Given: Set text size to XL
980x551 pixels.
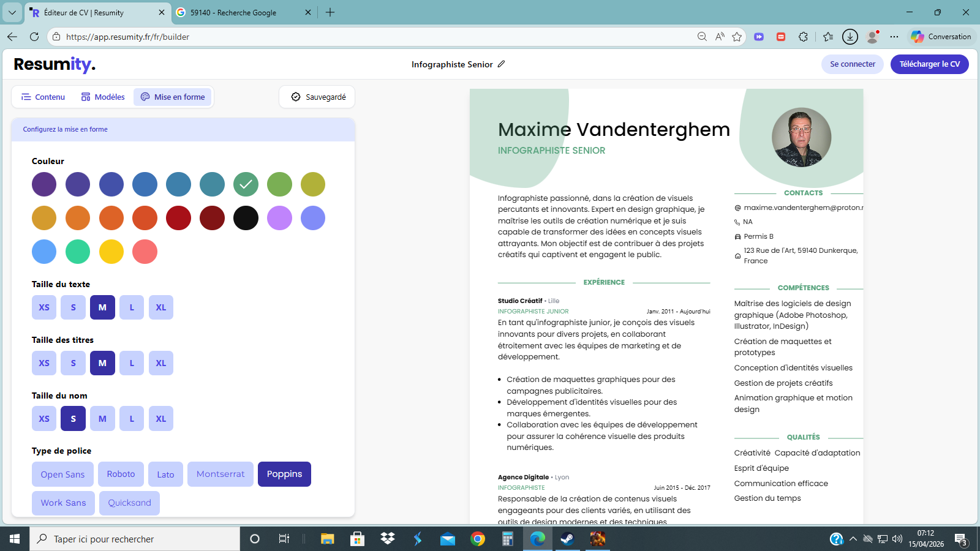Looking at the screenshot, I should coord(160,307).
